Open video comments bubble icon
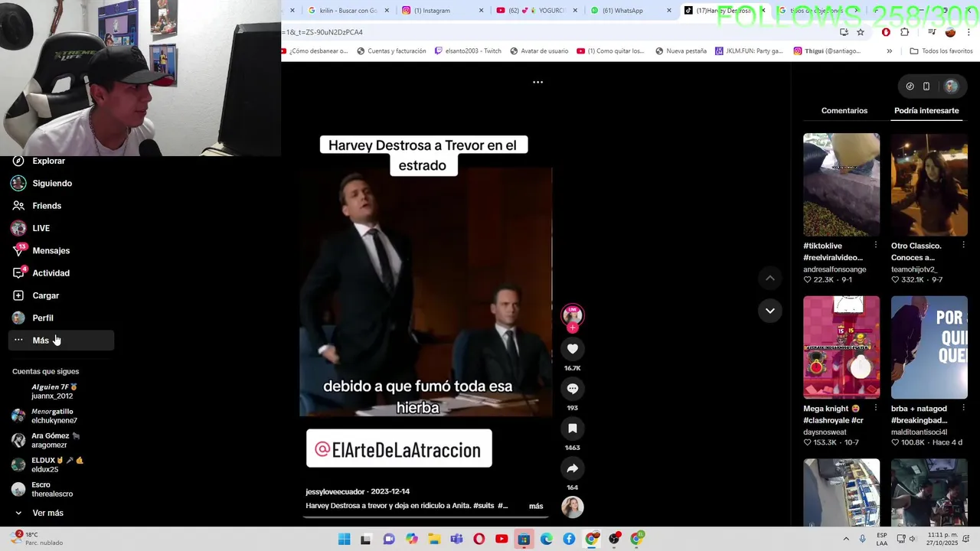 click(x=572, y=389)
